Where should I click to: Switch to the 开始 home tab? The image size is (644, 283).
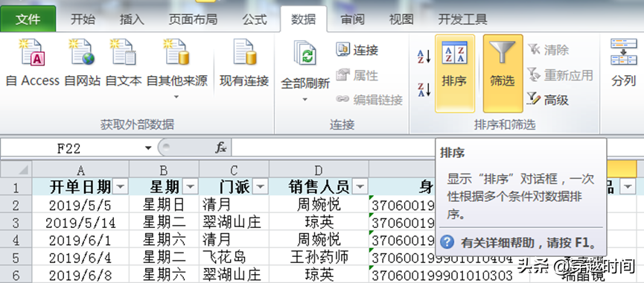click(x=83, y=19)
